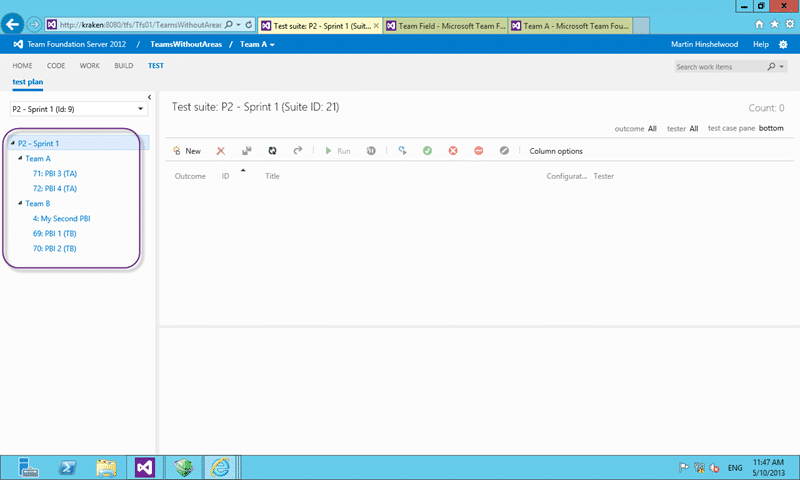Open the tester filter All dropdown

pos(693,129)
